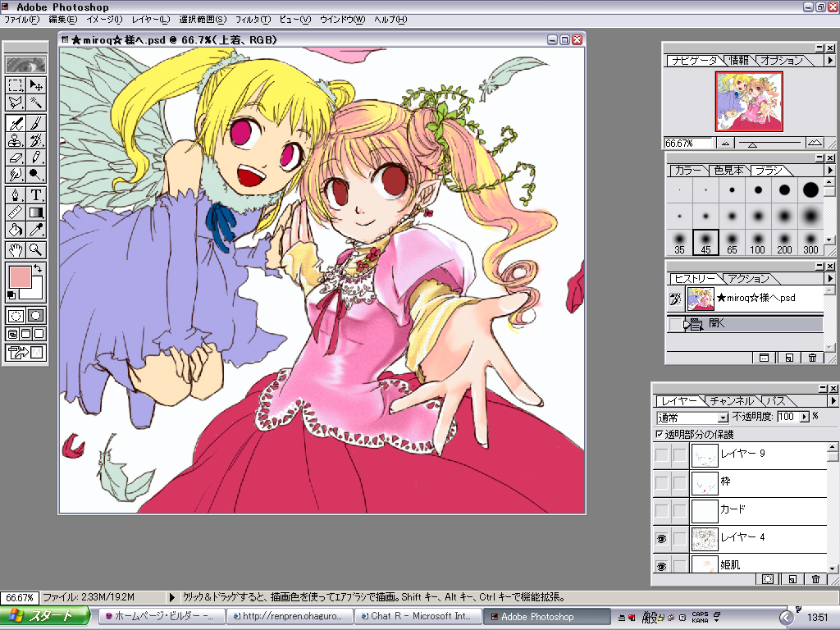This screenshot has height=630, width=840.
Task: Click the Adobe Online eye banner in toolbox
Action: (25, 65)
